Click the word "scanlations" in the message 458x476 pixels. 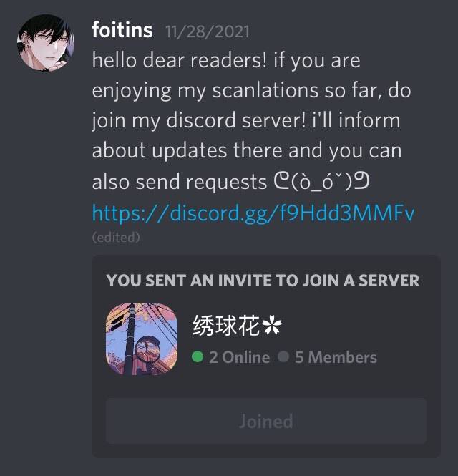point(265,90)
